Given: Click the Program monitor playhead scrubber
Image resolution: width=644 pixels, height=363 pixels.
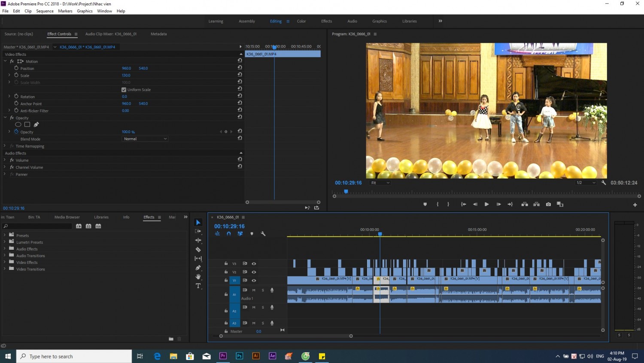Looking at the screenshot, I should 346,192.
